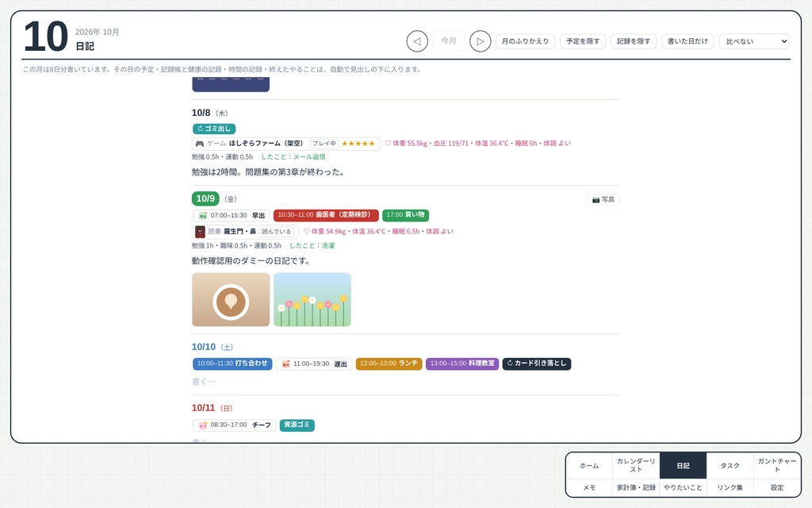Viewport: 812px width, 508px height.
Task: Go to the previous month
Action: pyautogui.click(x=417, y=41)
